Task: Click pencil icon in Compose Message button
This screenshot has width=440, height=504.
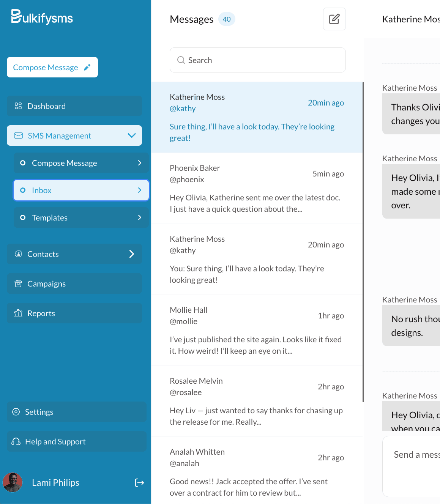Action: 87,67
